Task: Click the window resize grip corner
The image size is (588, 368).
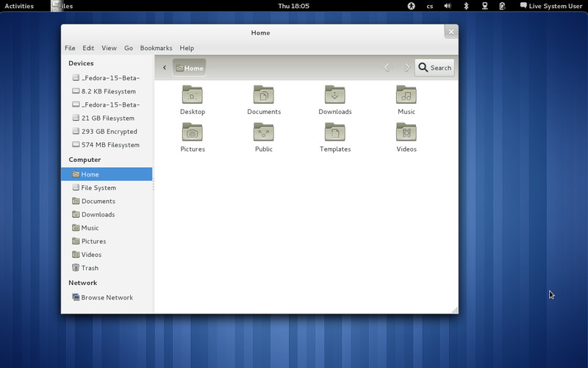Action: (454, 310)
